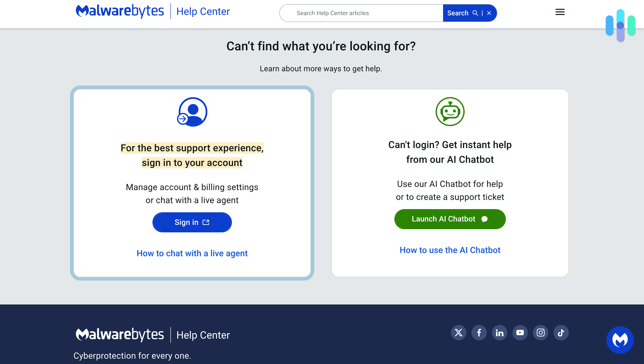Open the YouTube channel icon
The height and width of the screenshot is (364, 644).
pyautogui.click(x=520, y=332)
